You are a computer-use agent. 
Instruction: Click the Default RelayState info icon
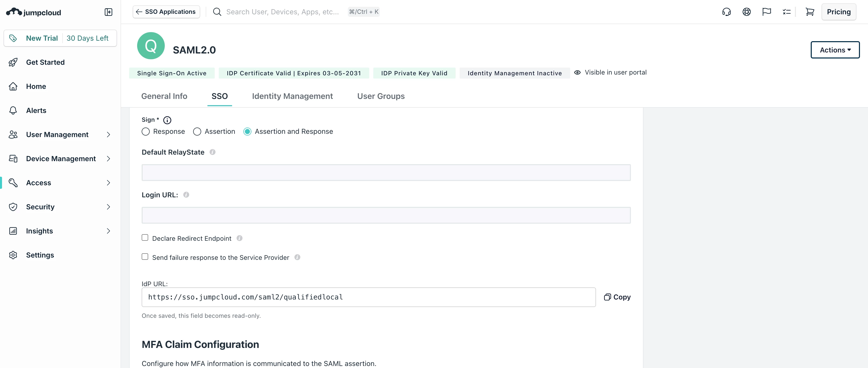[x=213, y=152]
